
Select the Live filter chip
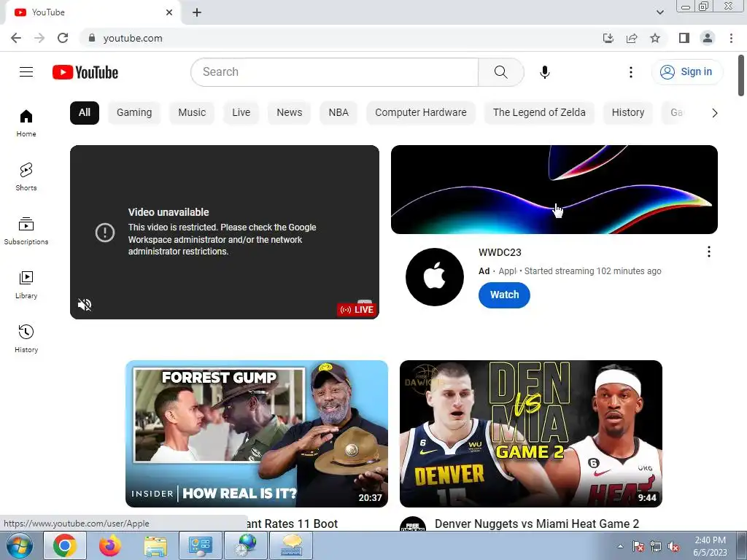click(241, 113)
